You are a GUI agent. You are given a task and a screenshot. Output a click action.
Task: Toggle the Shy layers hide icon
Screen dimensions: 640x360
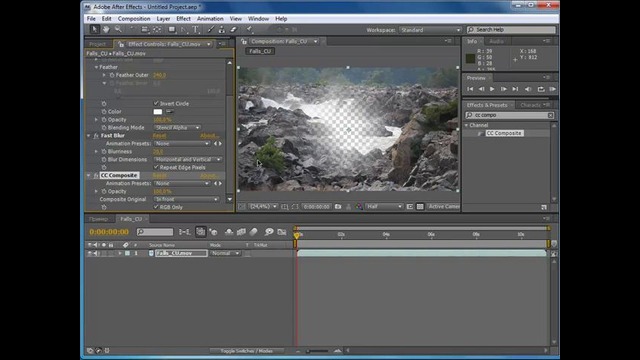(x=229, y=232)
